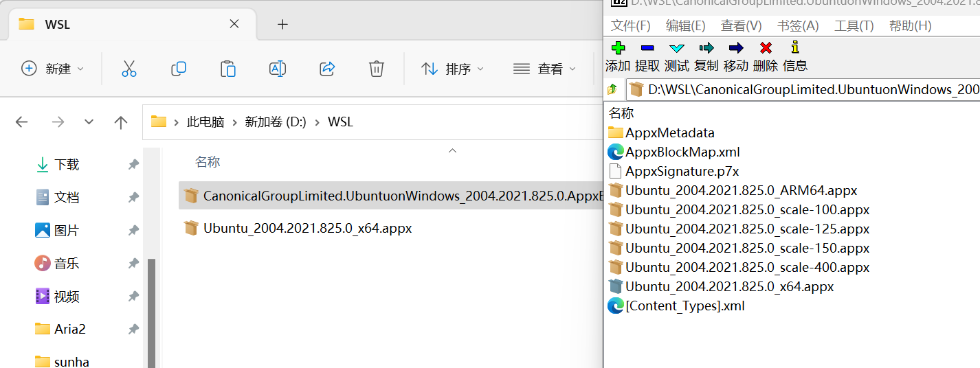Select [Content_Types].xml in 7-Zip
The height and width of the screenshot is (368, 980).
pos(676,306)
